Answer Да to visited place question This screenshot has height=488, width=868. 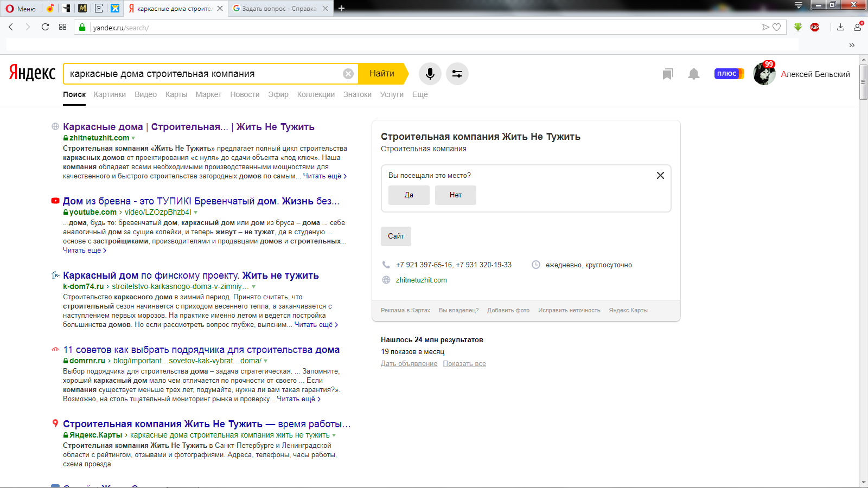[409, 195]
